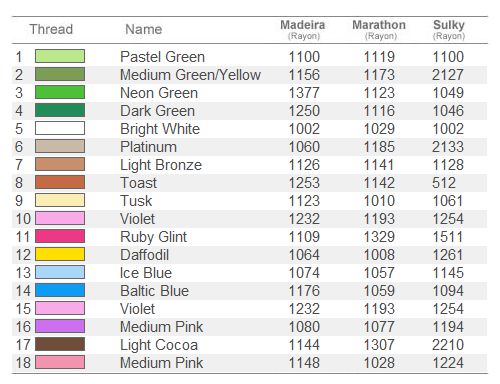The image size is (500, 384).
Task: Click Marathon code 1307 for Light Cocoa
Action: tap(379, 345)
